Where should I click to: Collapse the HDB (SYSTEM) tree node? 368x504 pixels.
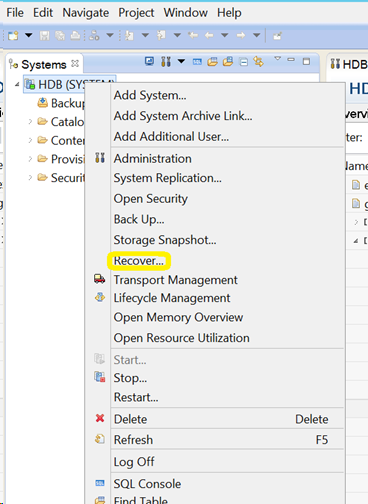(17, 84)
